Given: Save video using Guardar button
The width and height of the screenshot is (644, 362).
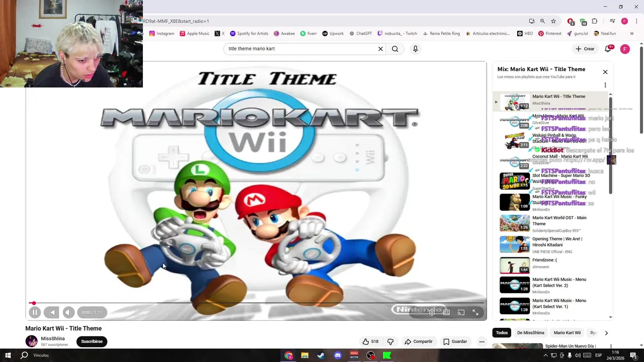Looking at the screenshot, I should pos(455,341).
